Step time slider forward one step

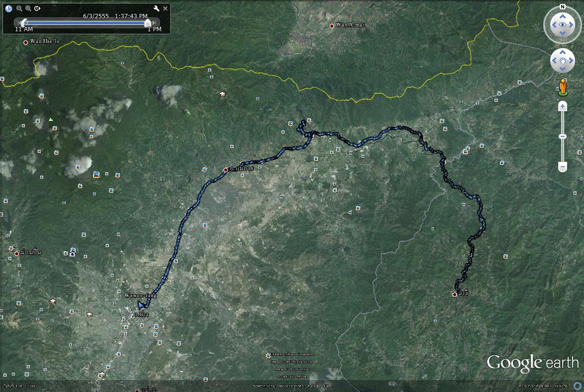(x=155, y=22)
